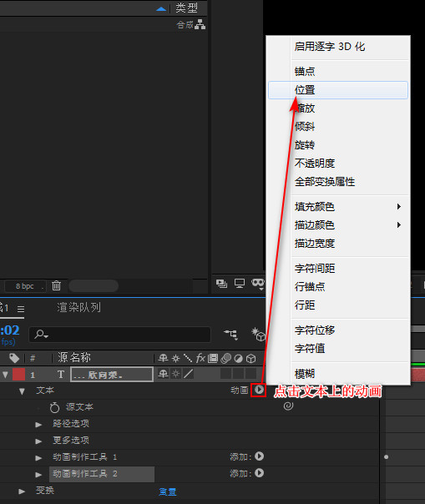Select the text layer name 欣向荣
This screenshot has width=425, height=504.
[x=112, y=375]
